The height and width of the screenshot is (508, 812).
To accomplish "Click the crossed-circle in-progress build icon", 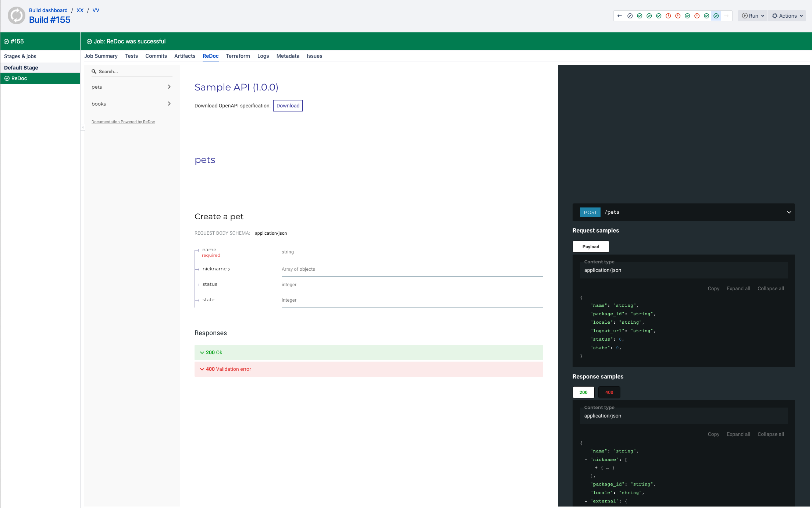I will point(630,16).
